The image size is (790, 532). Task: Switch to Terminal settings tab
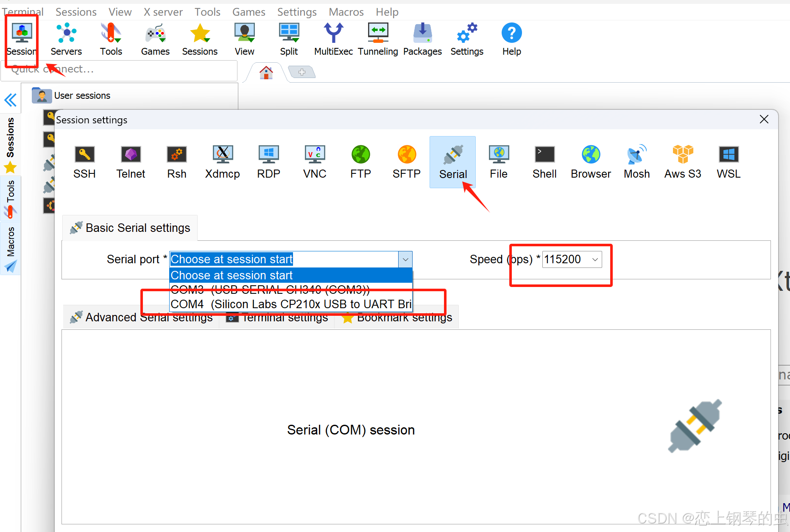pos(277,318)
